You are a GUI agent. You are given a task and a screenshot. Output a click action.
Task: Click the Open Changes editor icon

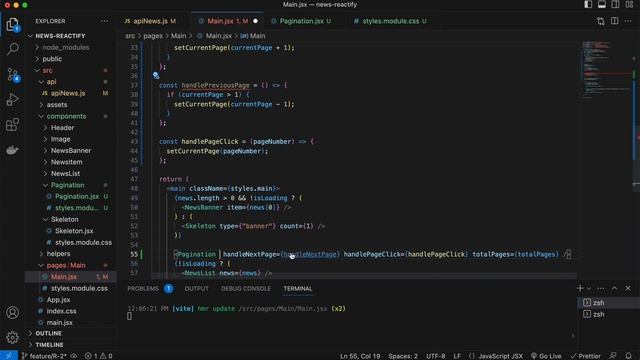pos(600,21)
